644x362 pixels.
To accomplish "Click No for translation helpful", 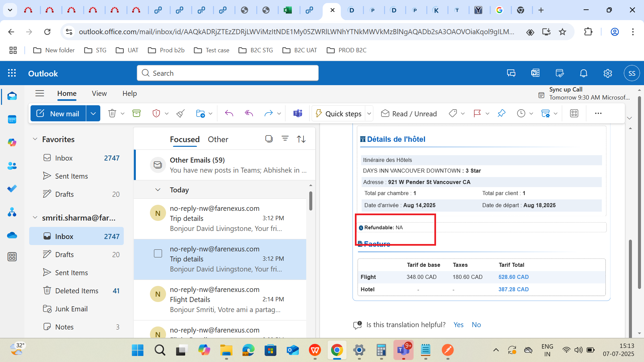I will [476, 324].
